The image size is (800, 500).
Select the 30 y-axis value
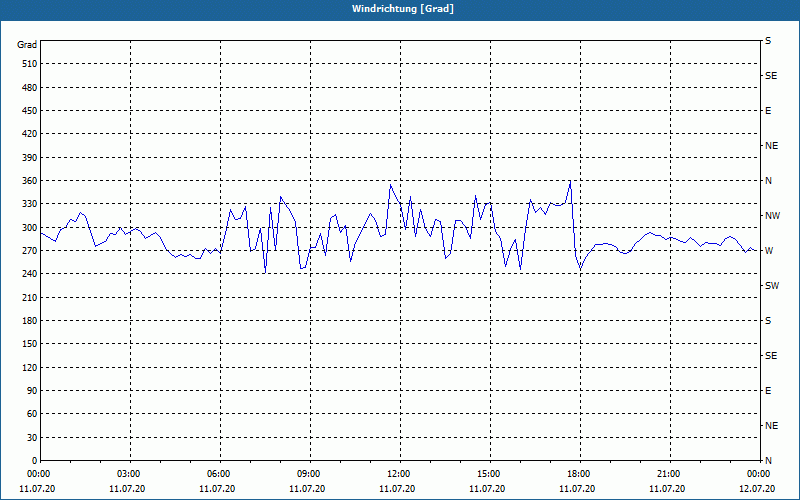click(x=32, y=438)
